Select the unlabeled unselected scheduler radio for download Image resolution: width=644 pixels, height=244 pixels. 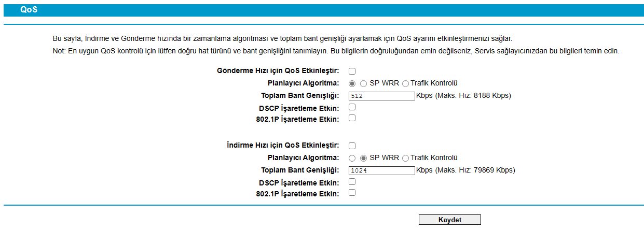click(352, 158)
